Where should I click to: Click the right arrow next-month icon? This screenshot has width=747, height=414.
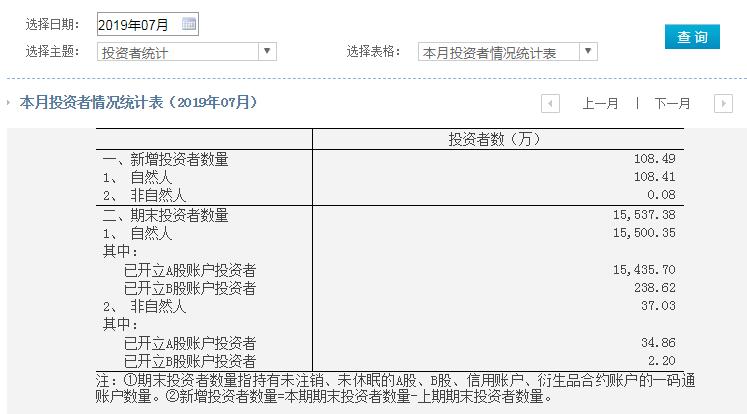tap(723, 103)
